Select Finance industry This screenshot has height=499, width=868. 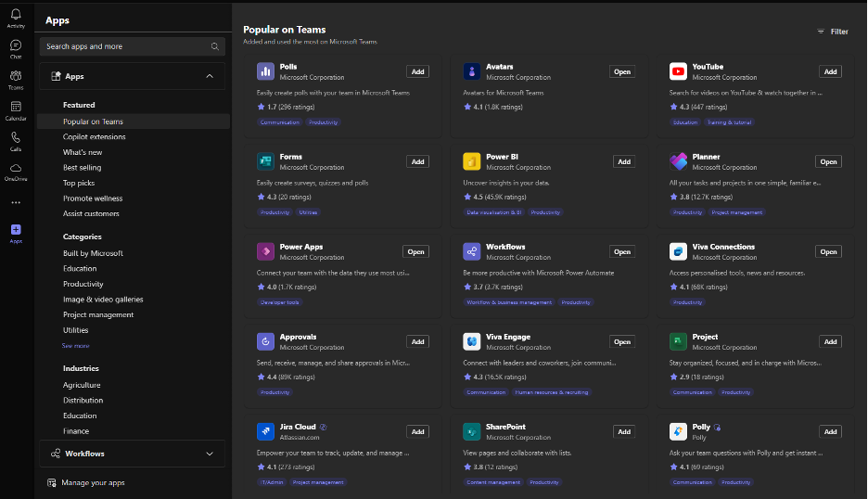coord(76,431)
